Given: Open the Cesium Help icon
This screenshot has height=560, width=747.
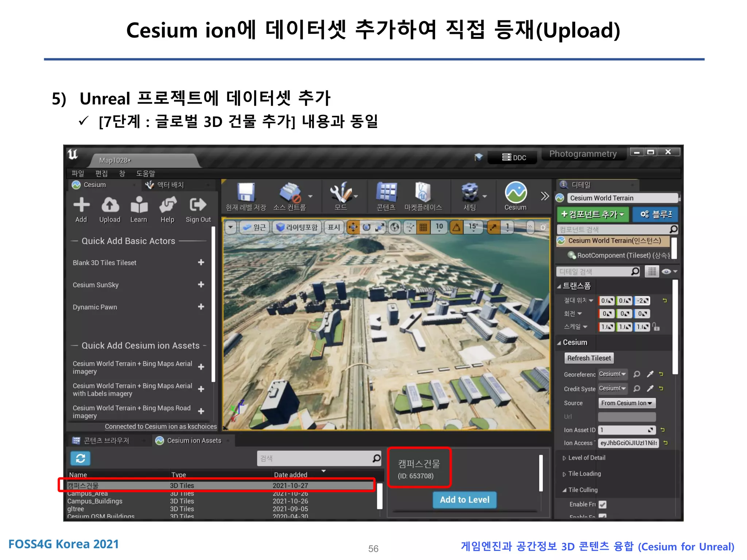Looking at the screenshot, I should coord(168,205).
